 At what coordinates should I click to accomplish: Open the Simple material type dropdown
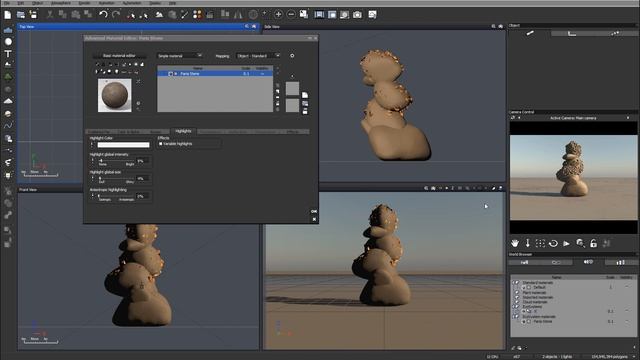click(180, 56)
